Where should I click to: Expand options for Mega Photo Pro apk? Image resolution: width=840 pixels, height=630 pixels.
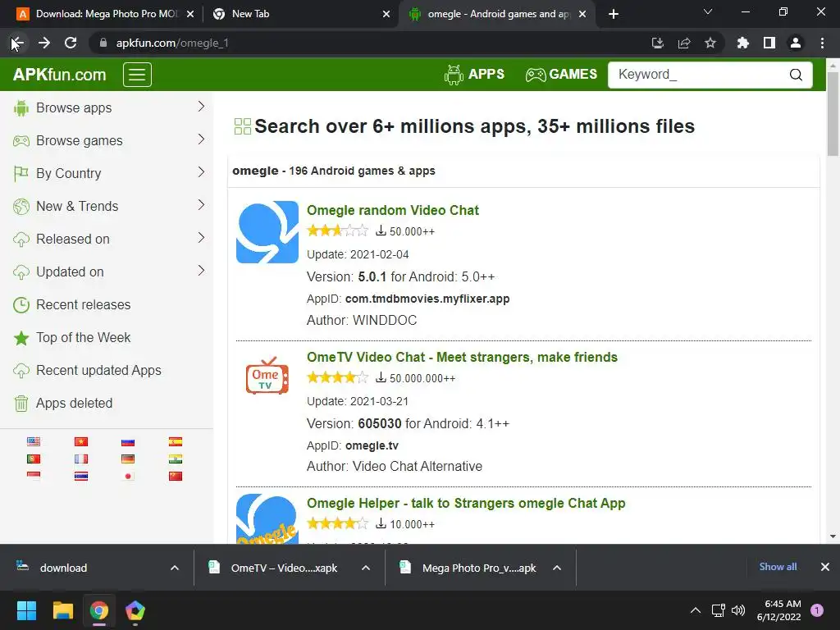557,568
